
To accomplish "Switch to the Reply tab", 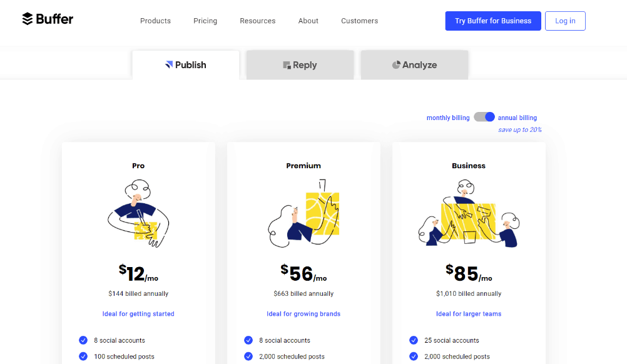I will tap(300, 65).
